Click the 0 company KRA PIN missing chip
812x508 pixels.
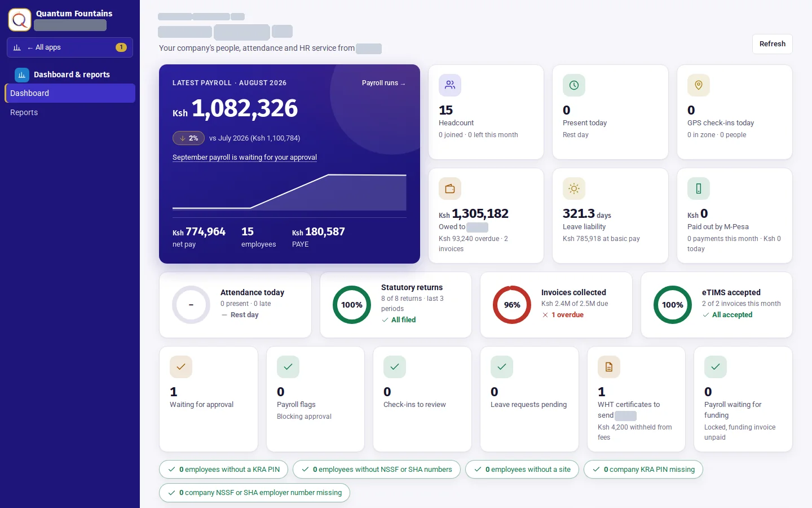[x=643, y=470]
